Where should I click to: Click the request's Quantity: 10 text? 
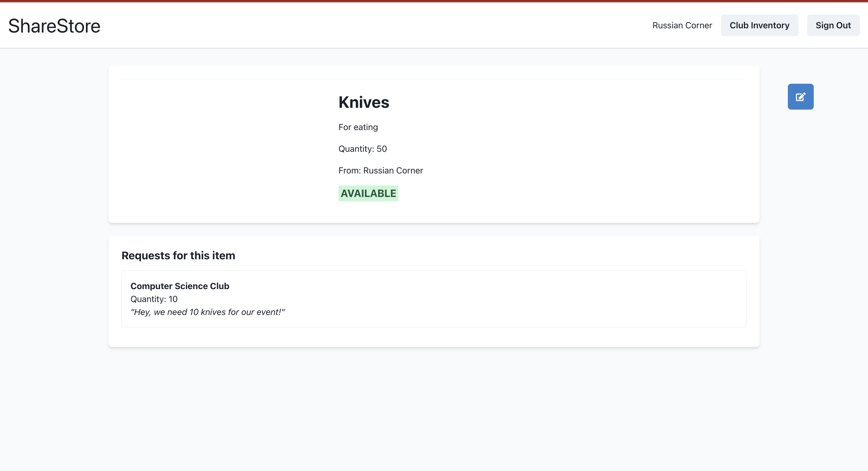[154, 299]
